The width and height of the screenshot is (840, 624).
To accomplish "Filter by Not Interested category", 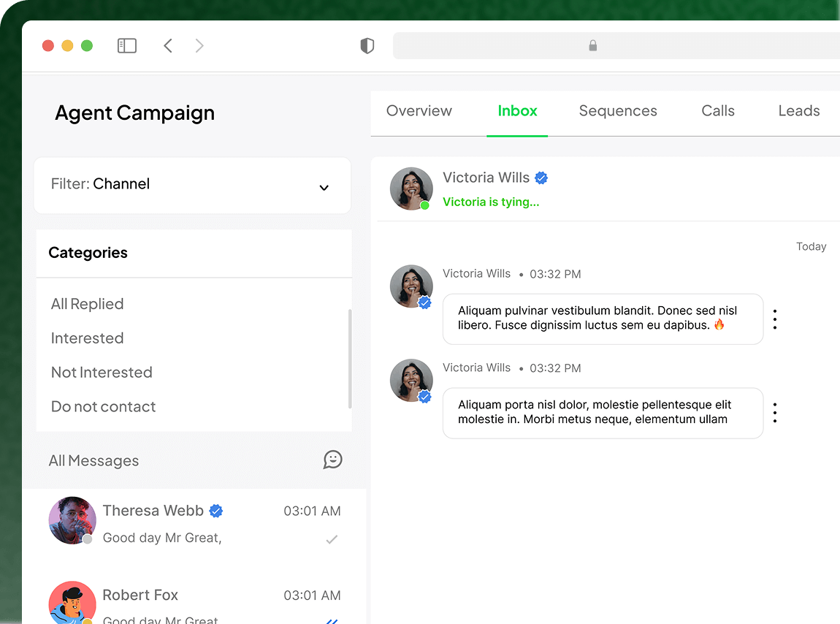I will coord(102,373).
